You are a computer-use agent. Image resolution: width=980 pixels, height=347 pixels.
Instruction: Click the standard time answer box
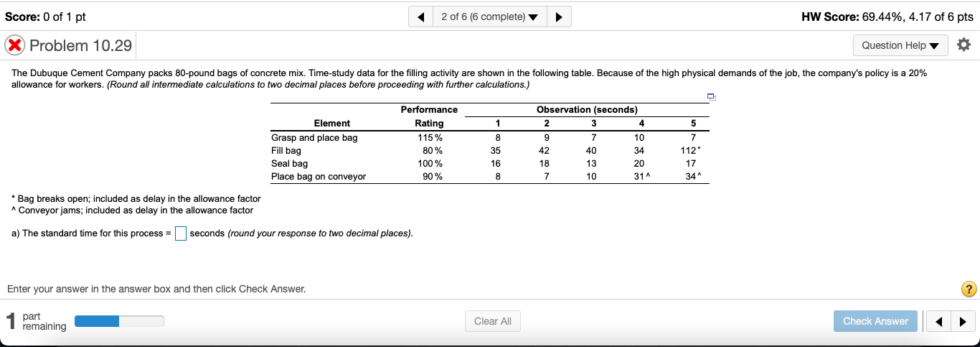[x=181, y=233]
